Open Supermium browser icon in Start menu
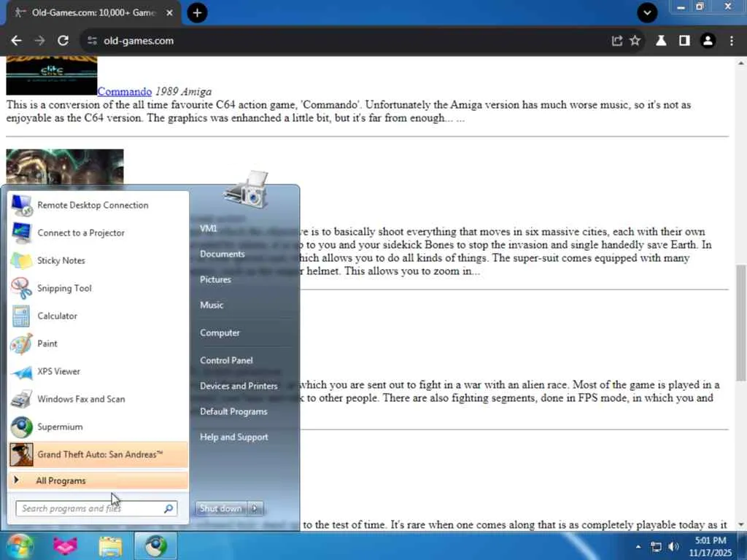 click(21, 427)
